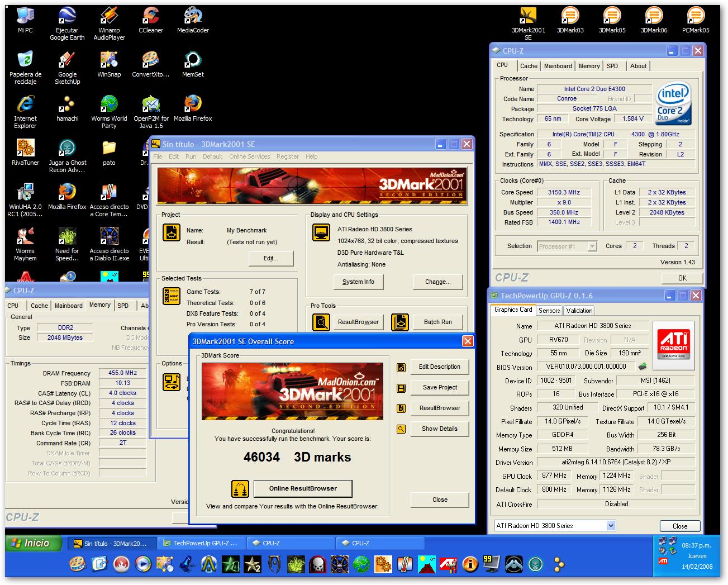This screenshot has width=728, height=585.
Task: Click the 46034 3D marks score text
Action: click(x=297, y=457)
